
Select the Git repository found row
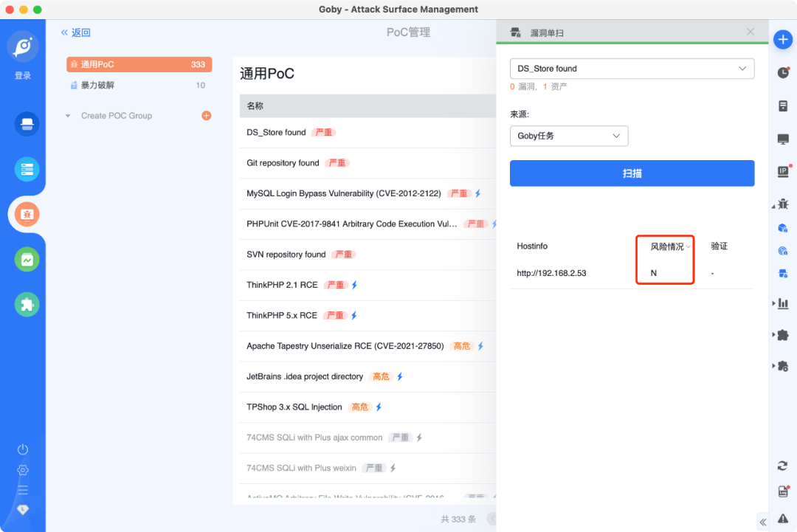pos(368,163)
